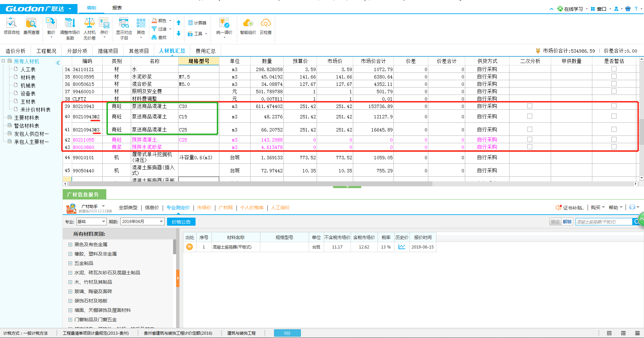Screen dimensions: 644x338
Task: Expand 水泥、砖瓦灰砂石及混凝土制品 category
Action: (x=70, y=273)
